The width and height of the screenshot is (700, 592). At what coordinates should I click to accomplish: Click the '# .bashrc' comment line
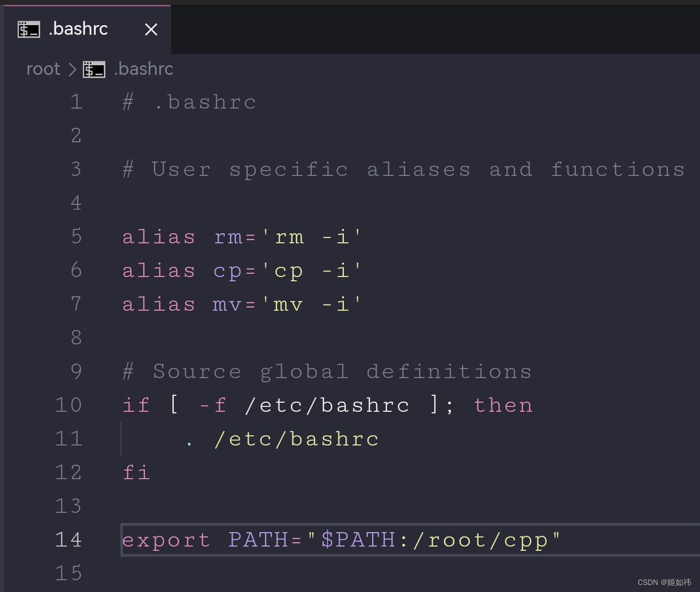coord(189,102)
